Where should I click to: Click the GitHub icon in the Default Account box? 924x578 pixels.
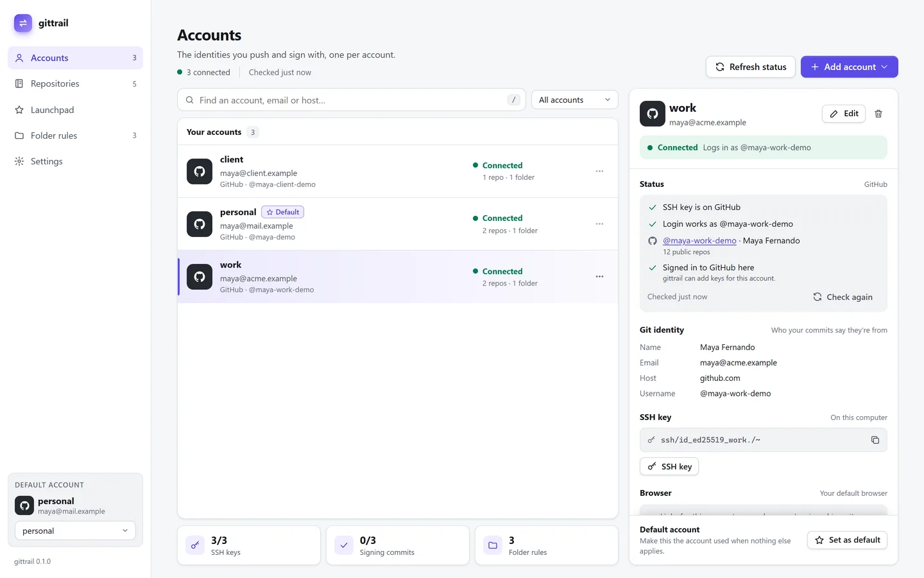coord(24,505)
